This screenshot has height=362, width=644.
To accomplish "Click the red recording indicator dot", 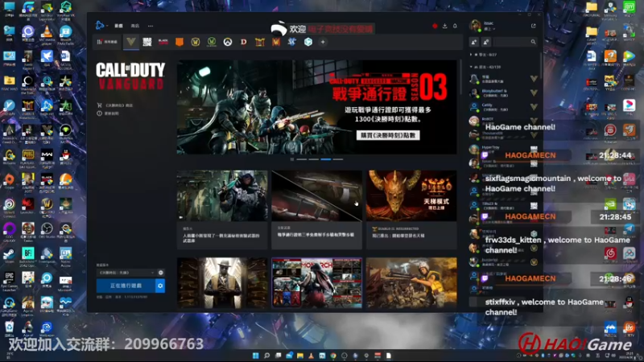I will pyautogui.click(x=435, y=26).
